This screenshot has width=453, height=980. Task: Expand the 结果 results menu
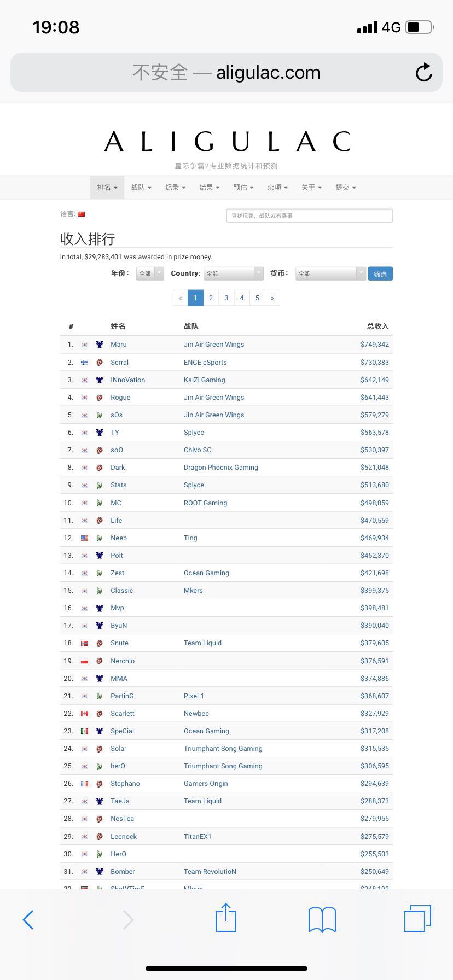pos(210,188)
